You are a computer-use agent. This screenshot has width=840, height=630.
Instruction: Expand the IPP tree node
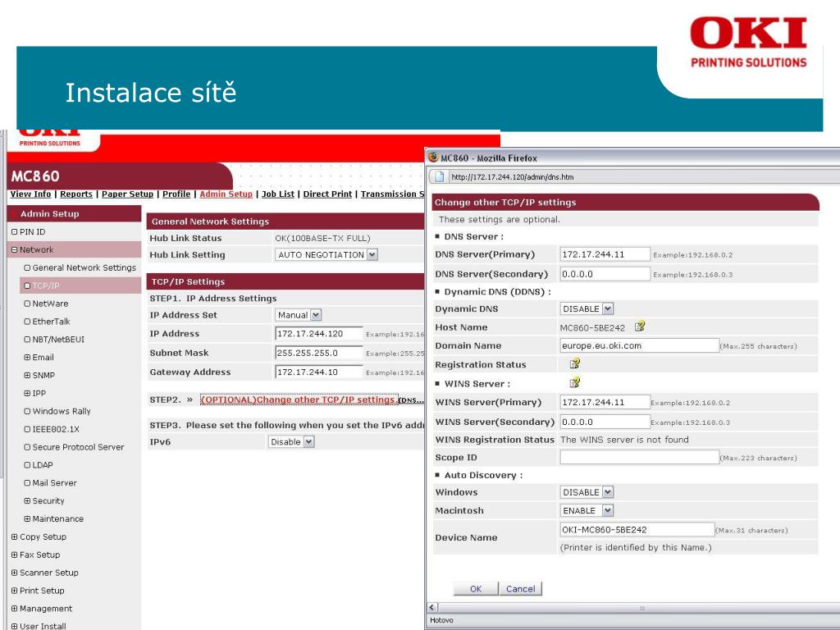pos(27,393)
